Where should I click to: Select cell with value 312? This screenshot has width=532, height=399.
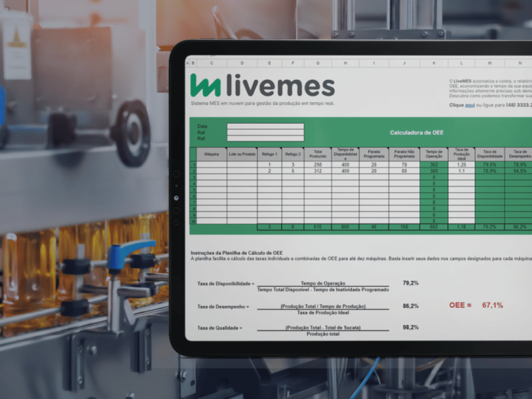coord(318,171)
